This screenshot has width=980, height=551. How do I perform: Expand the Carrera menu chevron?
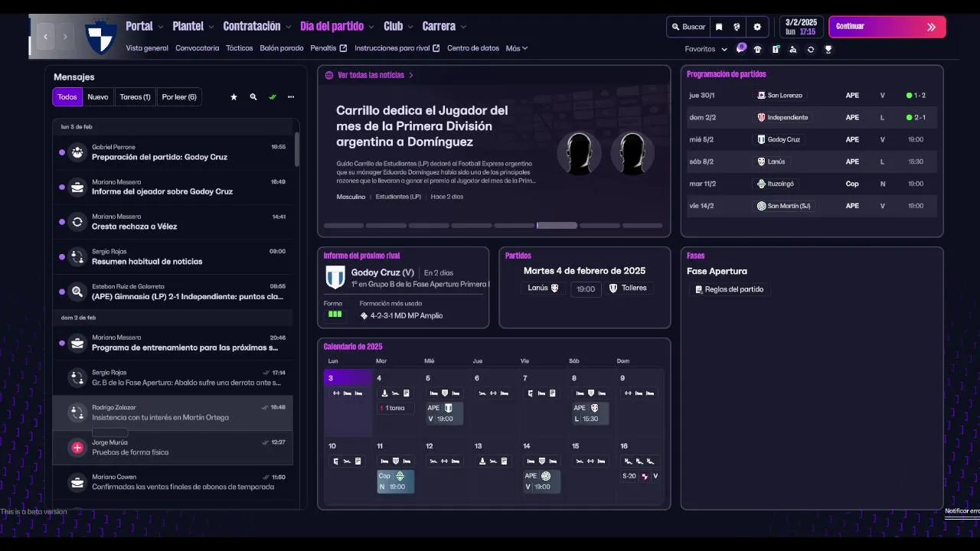(463, 27)
